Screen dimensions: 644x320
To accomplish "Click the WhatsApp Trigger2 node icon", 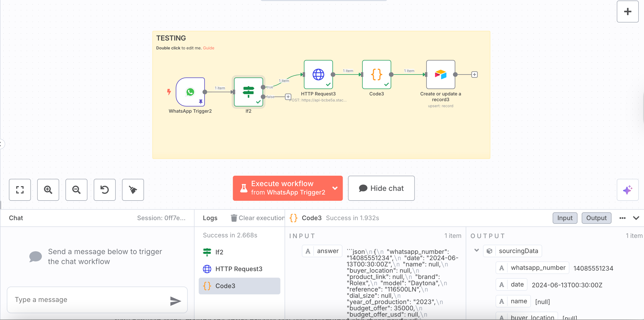I will click(190, 92).
